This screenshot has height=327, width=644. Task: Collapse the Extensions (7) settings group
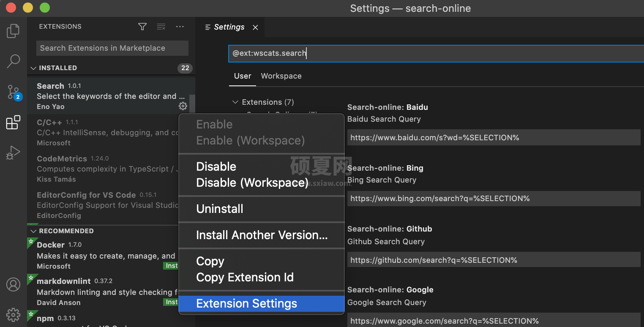pos(235,102)
